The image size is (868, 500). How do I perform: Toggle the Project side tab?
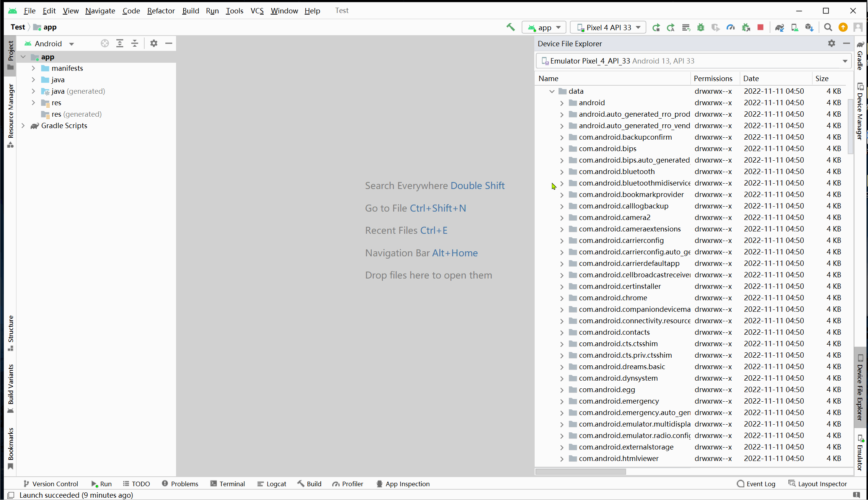[x=11, y=56]
